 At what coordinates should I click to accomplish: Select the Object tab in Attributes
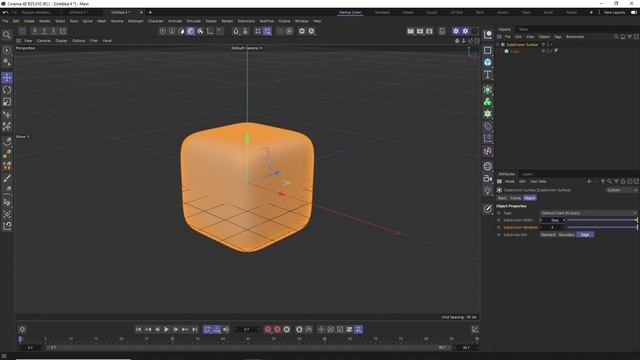click(x=529, y=198)
